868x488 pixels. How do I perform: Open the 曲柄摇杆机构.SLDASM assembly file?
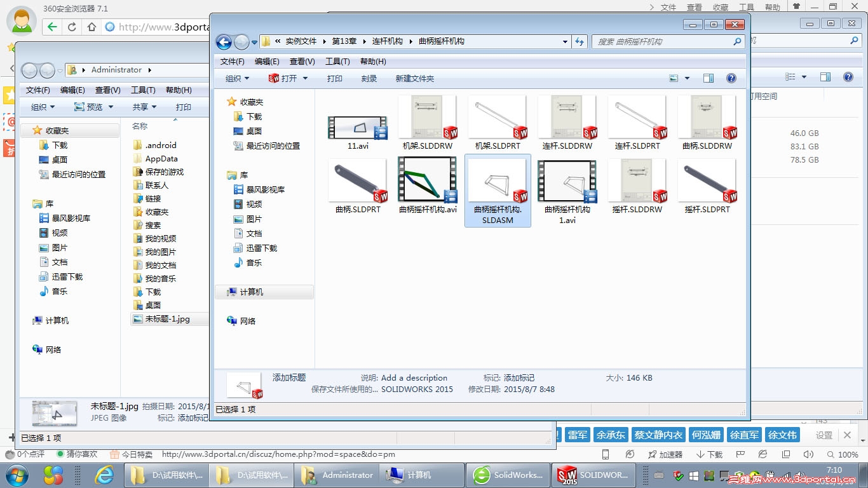498,191
